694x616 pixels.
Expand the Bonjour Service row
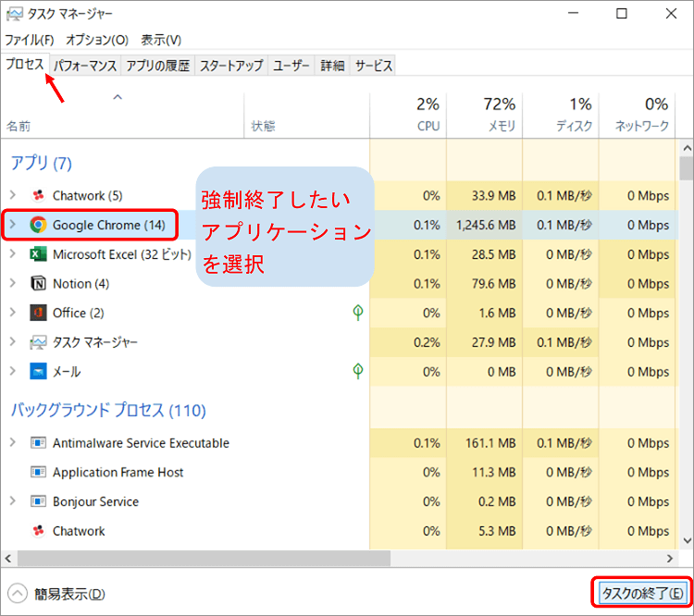pos(13,501)
